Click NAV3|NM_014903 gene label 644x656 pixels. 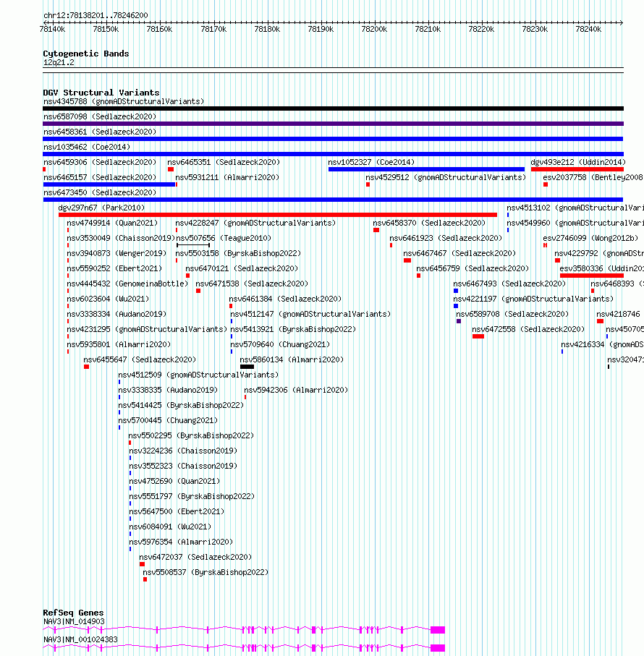coord(74,622)
